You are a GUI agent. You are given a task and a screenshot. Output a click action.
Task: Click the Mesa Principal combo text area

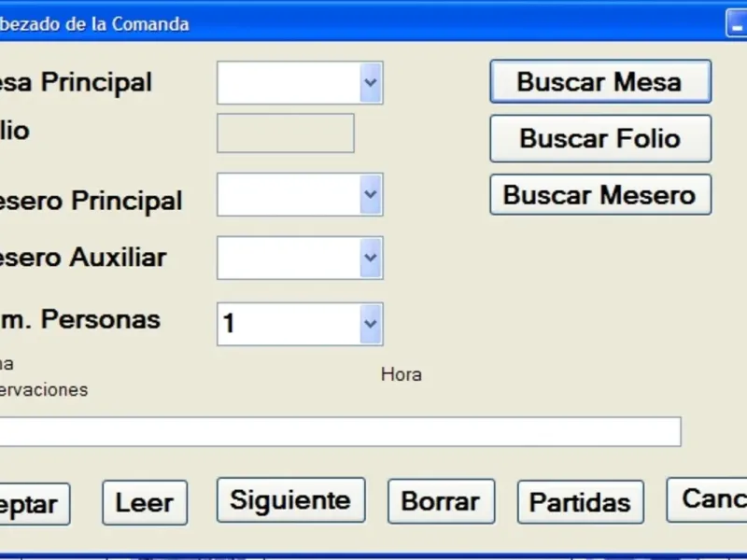(x=288, y=83)
